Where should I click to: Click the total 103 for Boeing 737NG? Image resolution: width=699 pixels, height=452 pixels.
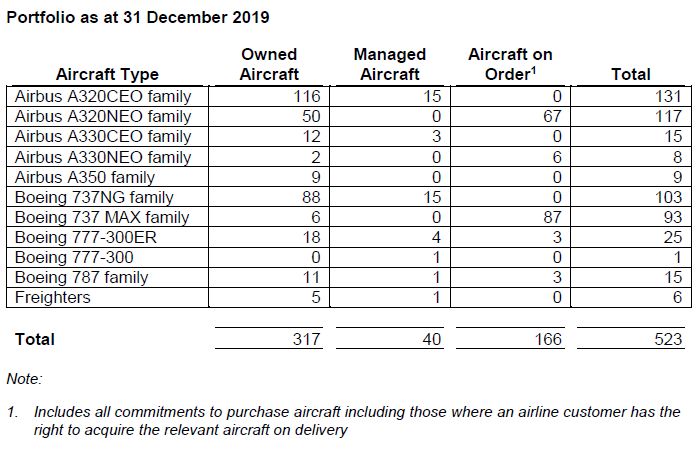click(668, 197)
